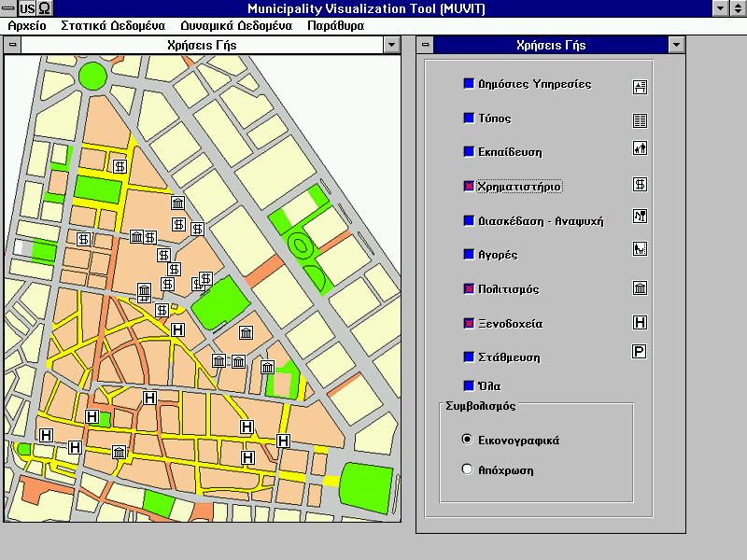The image size is (747, 560).
Task: Select the hotel H icon beside the small green square
Action: click(x=92, y=417)
